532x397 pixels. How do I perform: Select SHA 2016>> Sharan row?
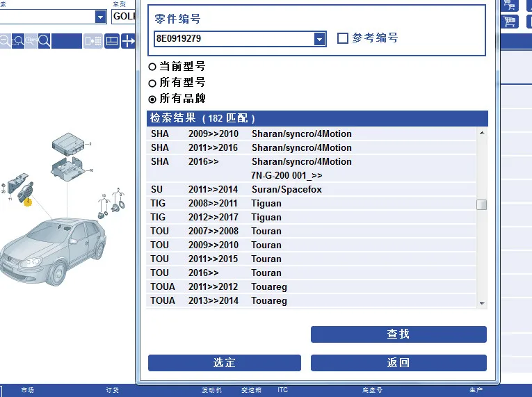tap(311, 168)
